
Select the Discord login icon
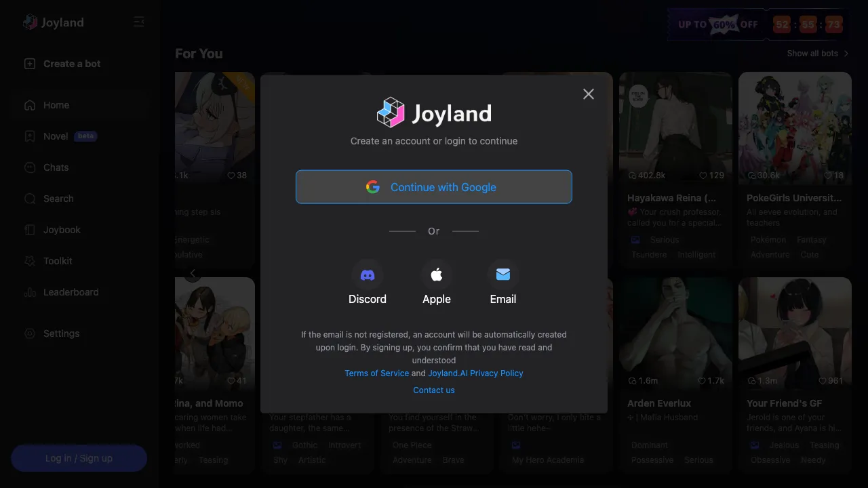368,274
